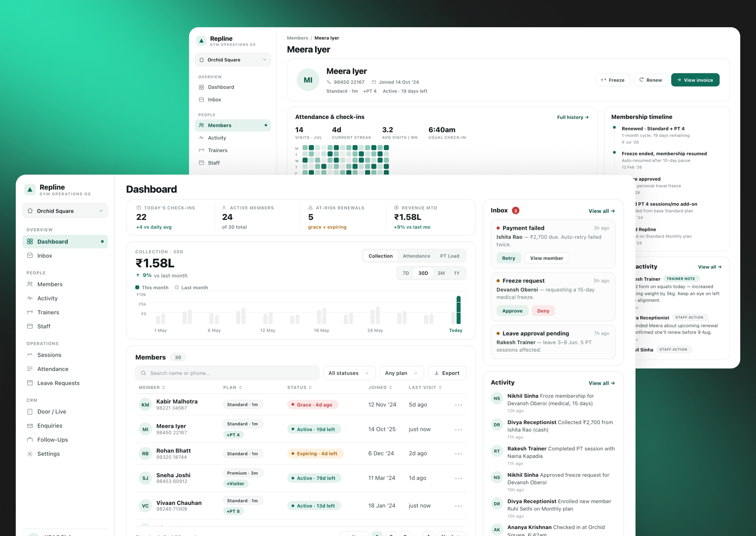Screen dimensions: 756x536
Task: Click the Attendance list icon in sidebar
Action: point(30,369)
